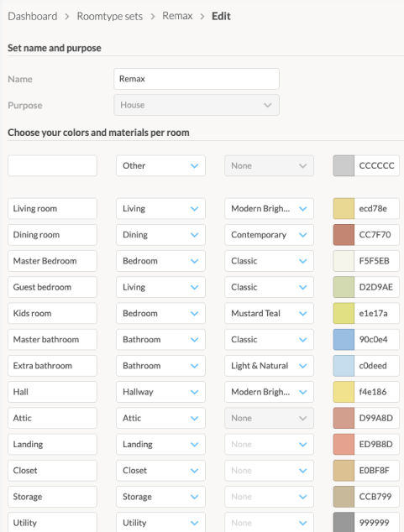
Task: Click the D2D9AE color swatch
Action: coord(344,287)
